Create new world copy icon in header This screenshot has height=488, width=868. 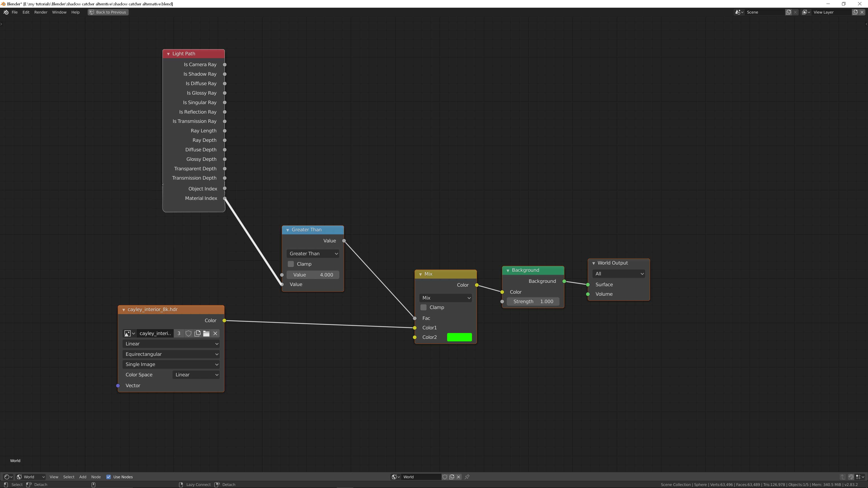(452, 477)
